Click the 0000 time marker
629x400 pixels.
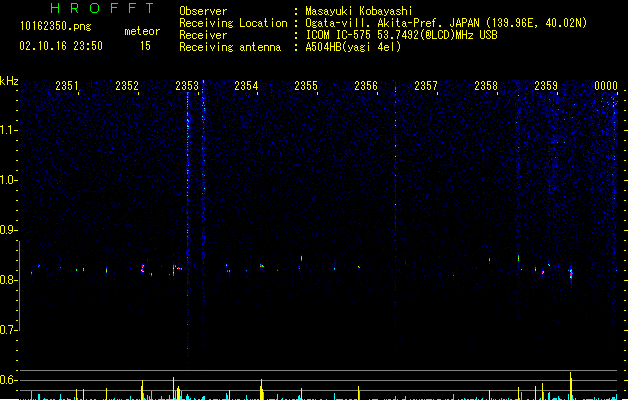606,86
